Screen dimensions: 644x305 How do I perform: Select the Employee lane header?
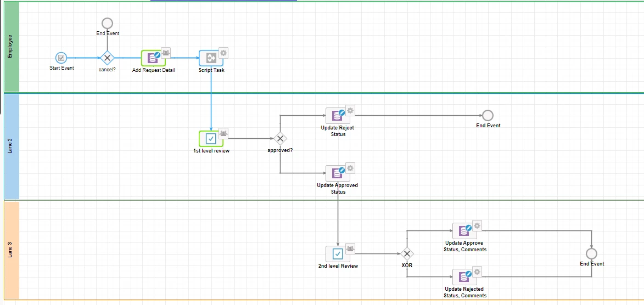12,47
